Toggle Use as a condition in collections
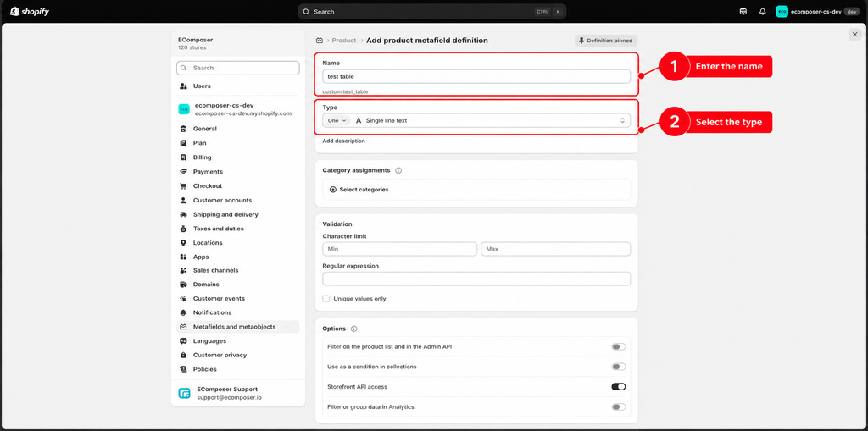868x431 pixels. point(618,367)
